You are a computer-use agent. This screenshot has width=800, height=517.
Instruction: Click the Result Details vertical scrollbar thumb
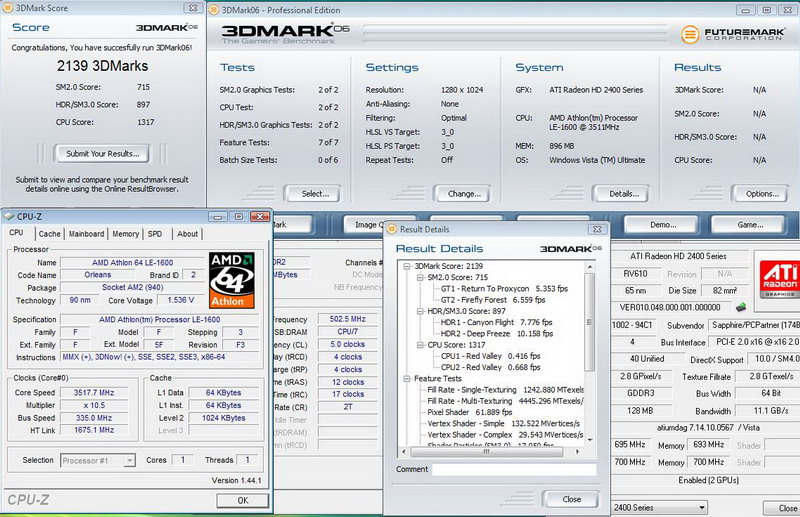click(x=590, y=322)
